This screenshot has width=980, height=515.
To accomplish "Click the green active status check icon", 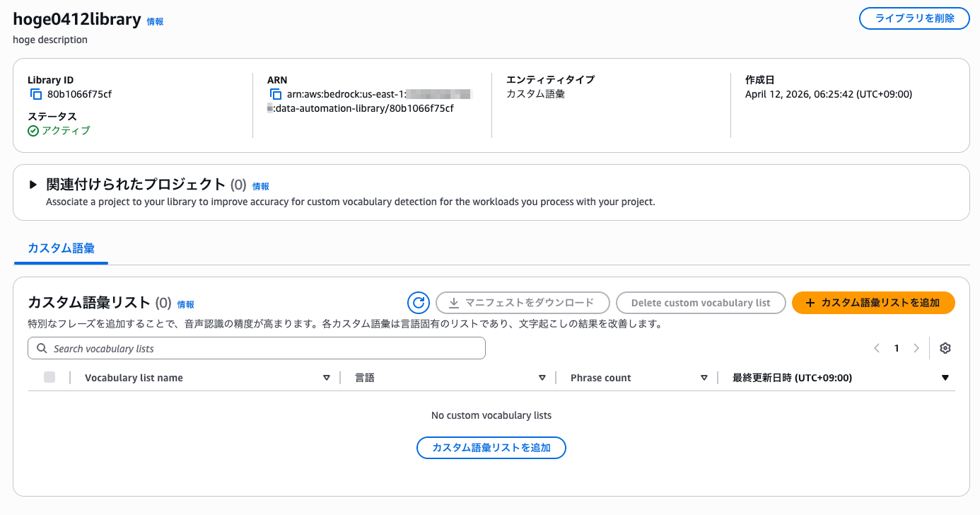I will point(33,130).
